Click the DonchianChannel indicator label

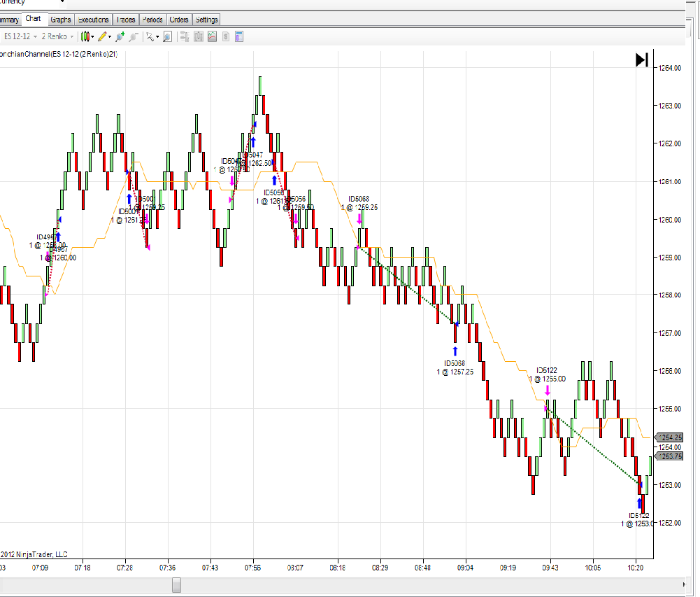(x=59, y=54)
